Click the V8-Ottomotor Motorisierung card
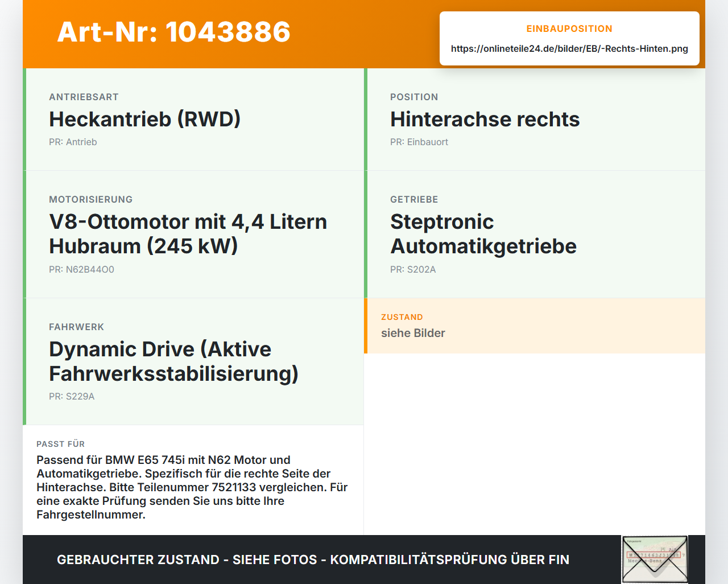The height and width of the screenshot is (584, 728). point(193,235)
